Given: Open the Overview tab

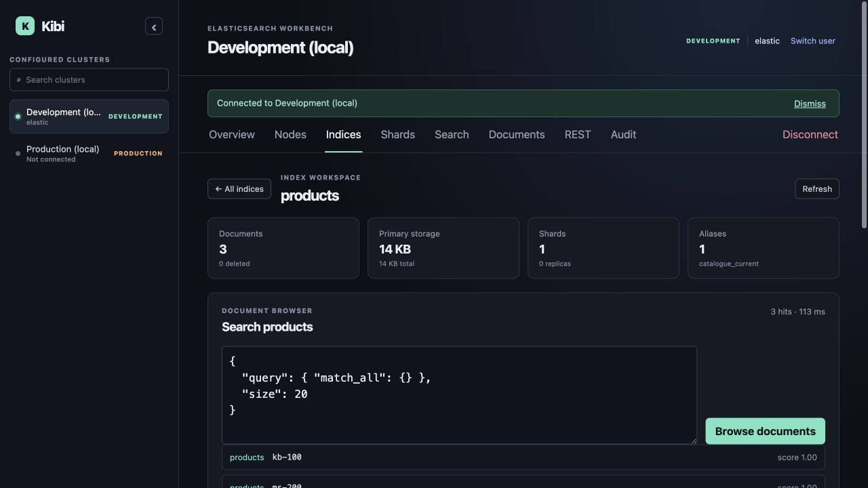Looking at the screenshot, I should click(232, 134).
